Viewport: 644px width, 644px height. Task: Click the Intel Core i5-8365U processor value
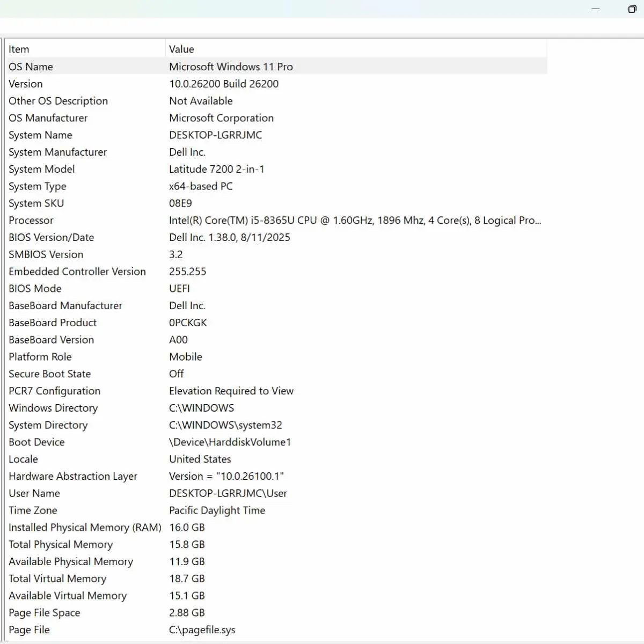coord(355,220)
